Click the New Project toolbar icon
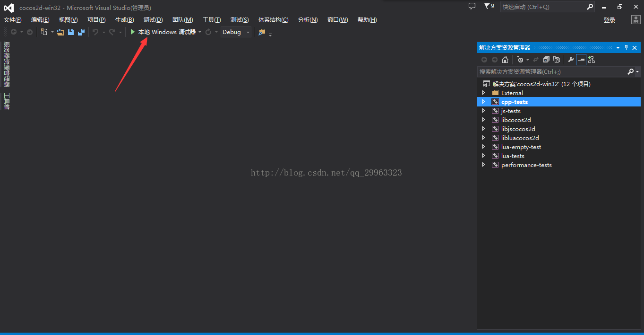 (x=44, y=32)
